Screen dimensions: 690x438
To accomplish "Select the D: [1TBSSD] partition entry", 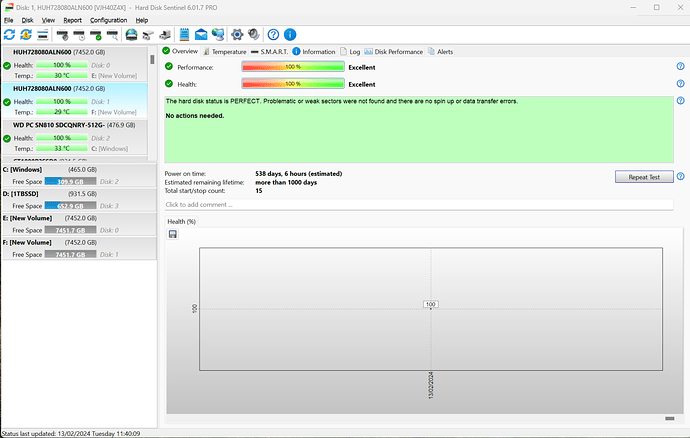I will (79, 199).
